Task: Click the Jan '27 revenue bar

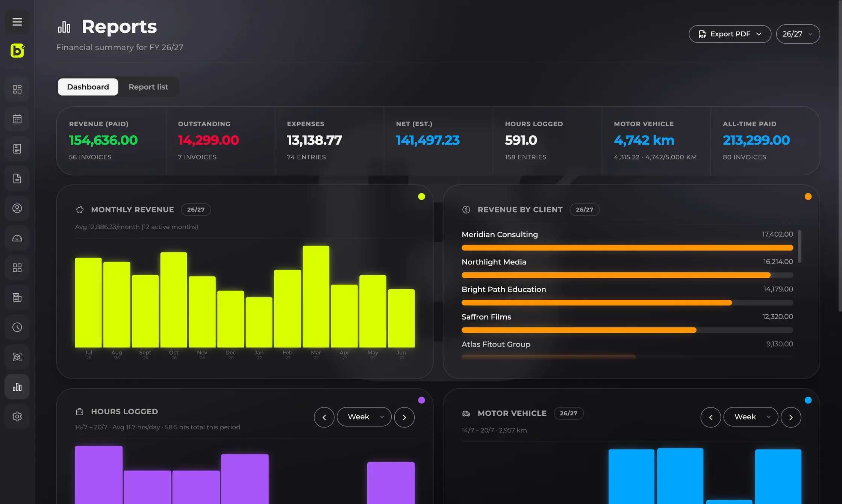Action: point(259,322)
